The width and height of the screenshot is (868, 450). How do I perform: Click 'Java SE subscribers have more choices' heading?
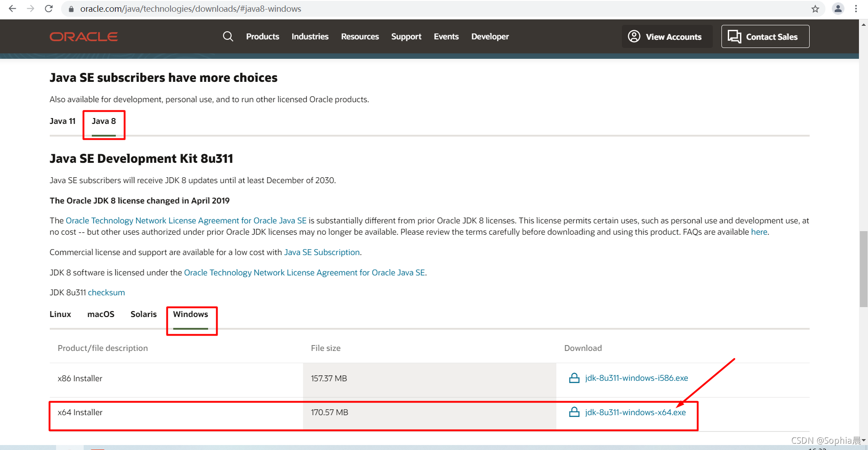(x=163, y=78)
